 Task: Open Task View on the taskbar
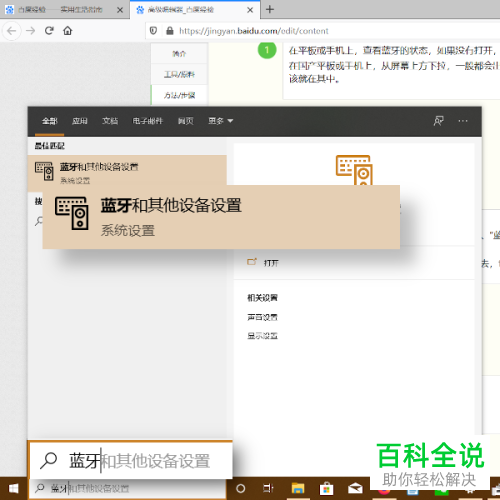[x=268, y=489]
